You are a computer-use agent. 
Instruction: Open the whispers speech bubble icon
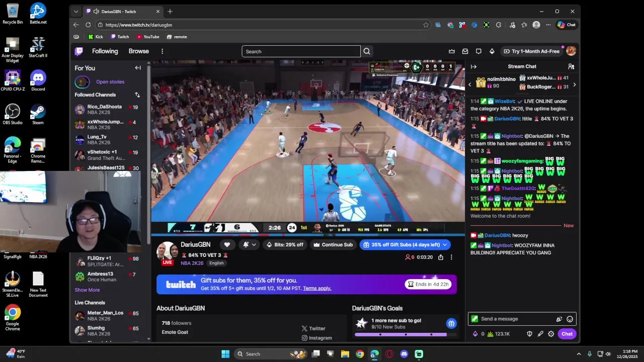[x=478, y=51]
